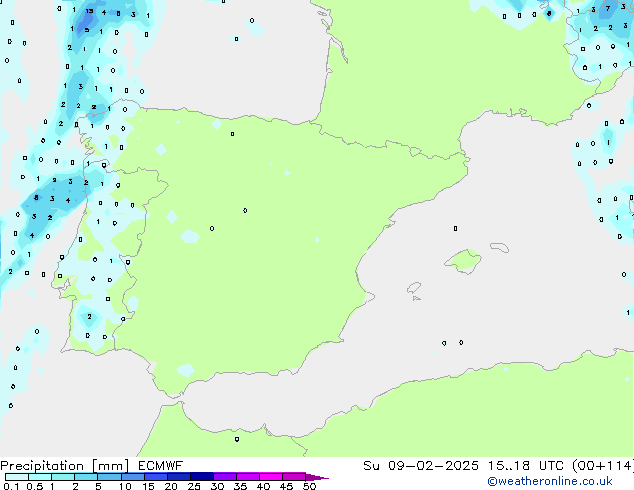This screenshot has height=490, width=634.
Task: Pick the 10 to 15 mm legend swatch
Action: click(x=132, y=477)
